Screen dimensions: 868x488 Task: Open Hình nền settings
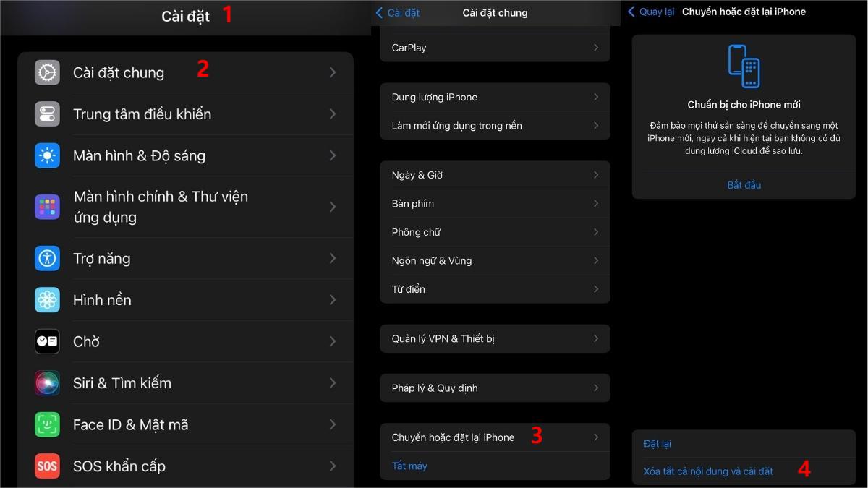click(186, 299)
